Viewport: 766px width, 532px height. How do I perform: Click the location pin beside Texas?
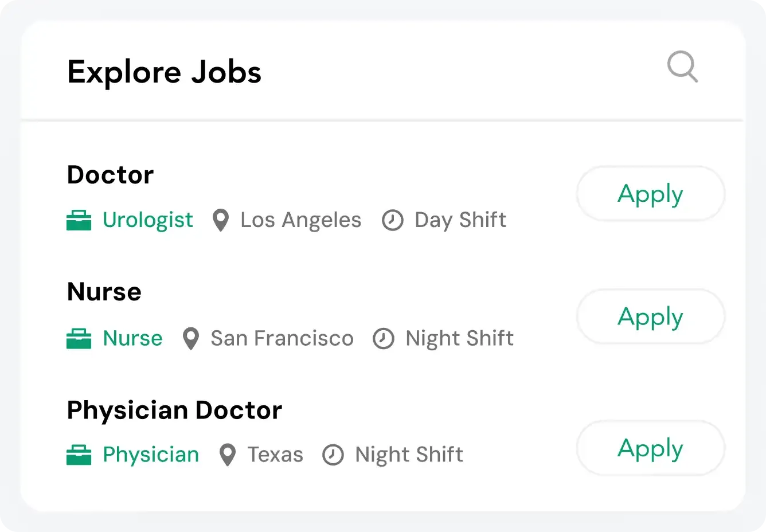pos(228,455)
